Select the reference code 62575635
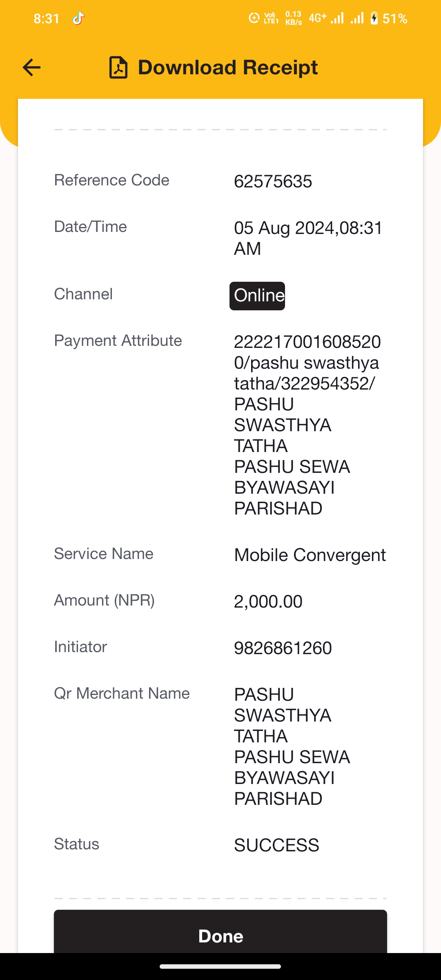Image resolution: width=441 pixels, height=980 pixels. click(273, 181)
